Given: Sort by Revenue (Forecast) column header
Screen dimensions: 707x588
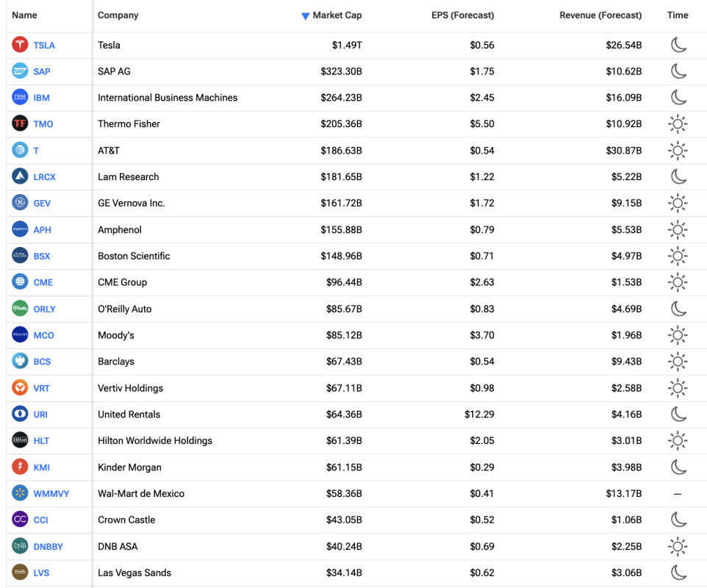Looking at the screenshot, I should [x=600, y=15].
